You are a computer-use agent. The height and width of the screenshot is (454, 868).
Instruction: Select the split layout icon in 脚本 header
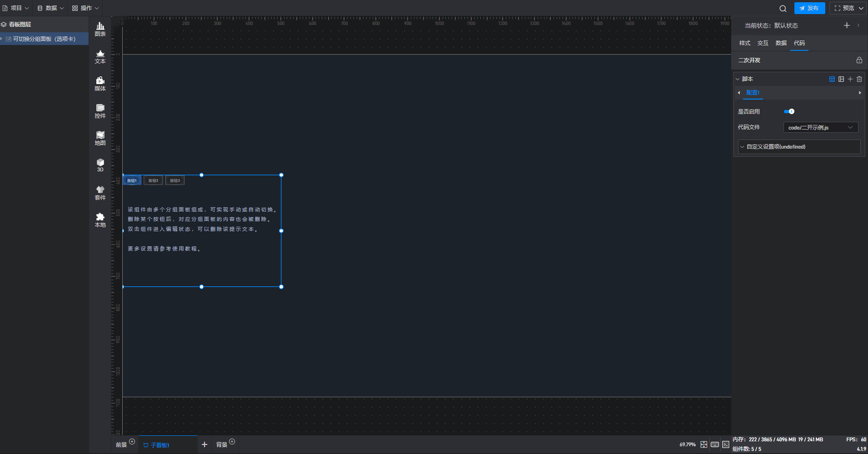click(841, 79)
